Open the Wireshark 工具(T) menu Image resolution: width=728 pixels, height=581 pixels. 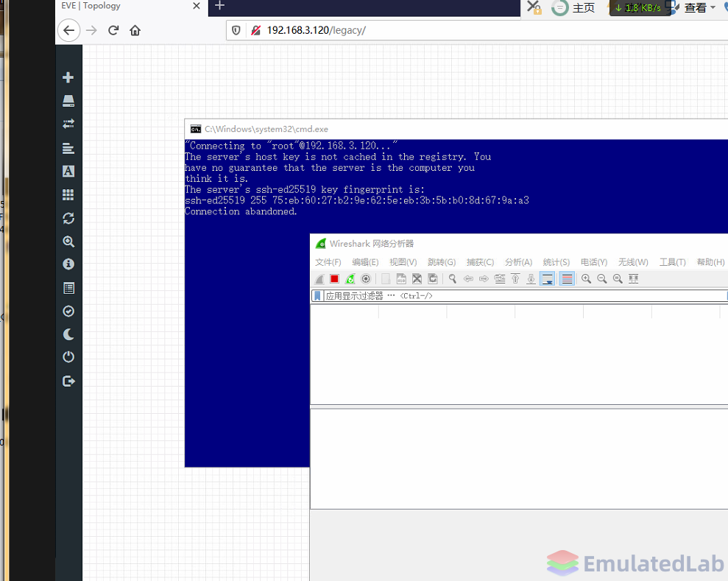(x=673, y=262)
